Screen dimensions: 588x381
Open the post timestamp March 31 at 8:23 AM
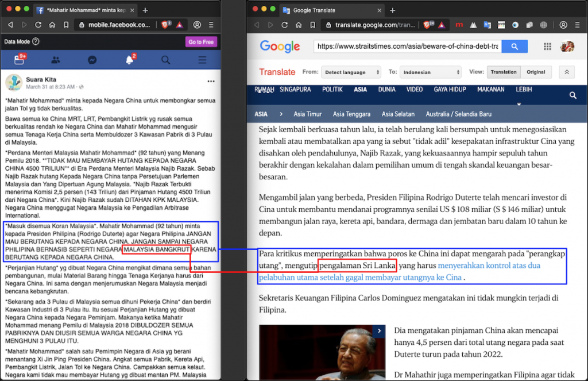coord(51,87)
